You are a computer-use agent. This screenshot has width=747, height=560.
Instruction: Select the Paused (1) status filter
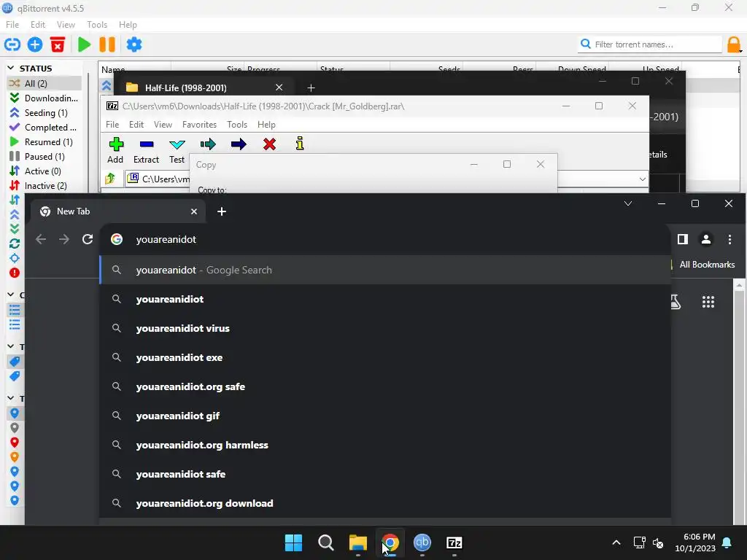click(44, 157)
